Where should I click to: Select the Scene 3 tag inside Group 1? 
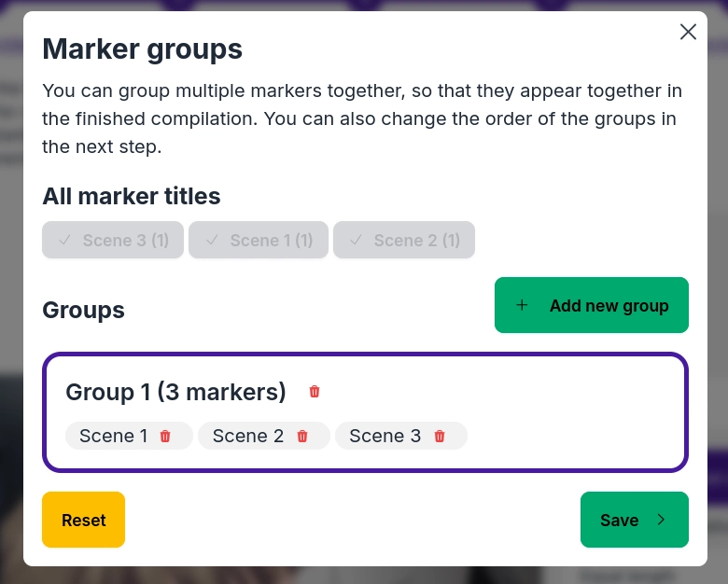[385, 436]
